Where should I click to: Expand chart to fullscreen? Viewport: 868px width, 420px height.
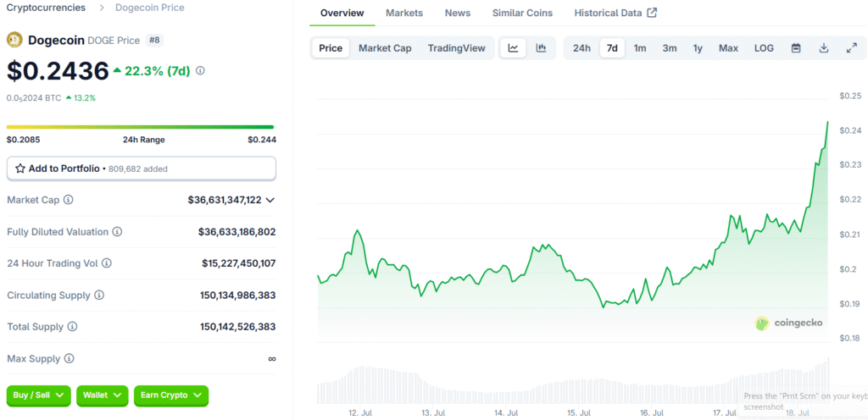pos(851,48)
